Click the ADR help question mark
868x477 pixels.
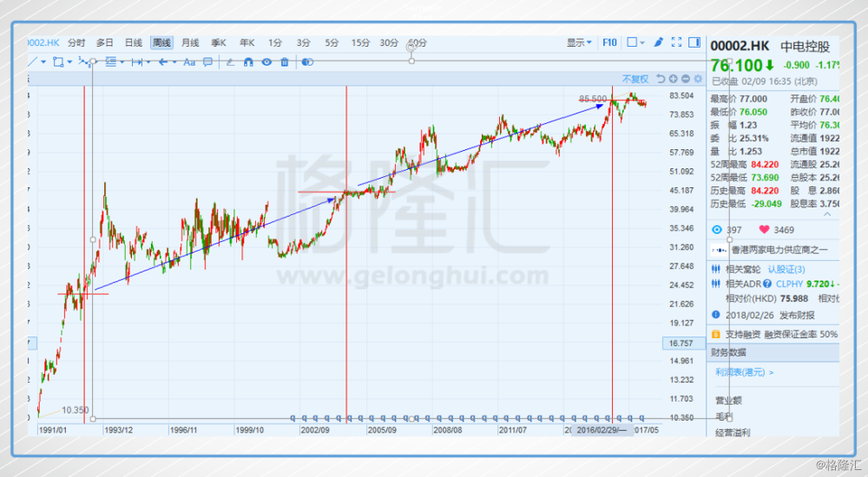coord(766,284)
